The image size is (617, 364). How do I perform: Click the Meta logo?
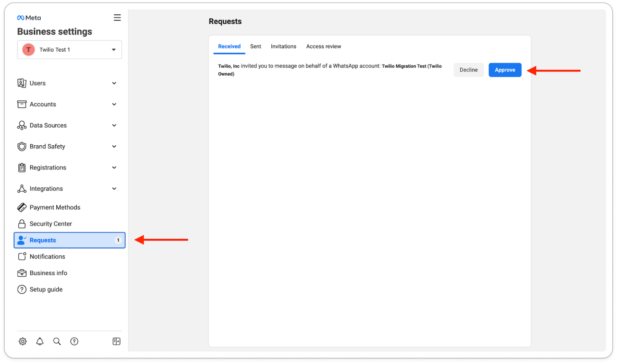pyautogui.click(x=29, y=18)
